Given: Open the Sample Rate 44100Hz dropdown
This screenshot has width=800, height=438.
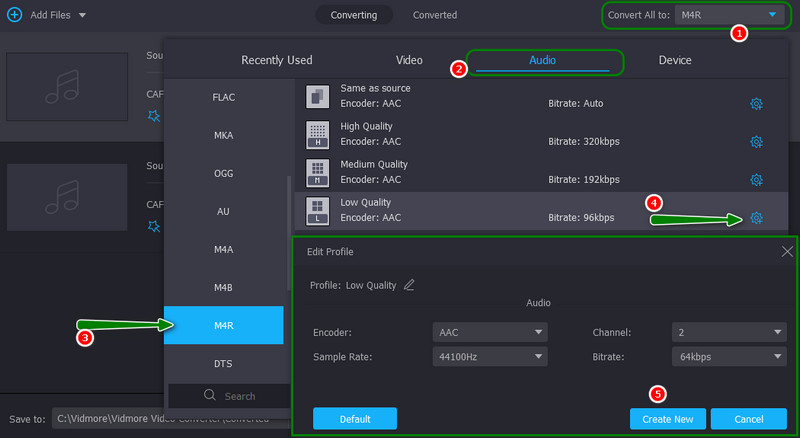Looking at the screenshot, I should point(490,356).
